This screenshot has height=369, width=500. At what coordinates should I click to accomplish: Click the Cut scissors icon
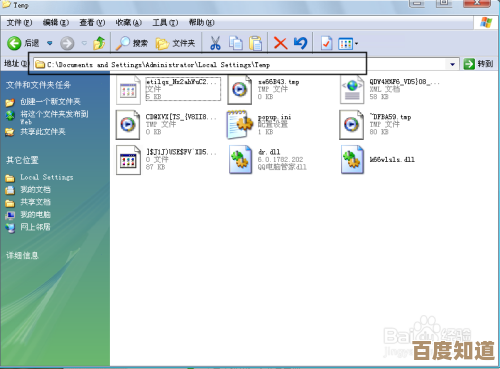coord(215,43)
